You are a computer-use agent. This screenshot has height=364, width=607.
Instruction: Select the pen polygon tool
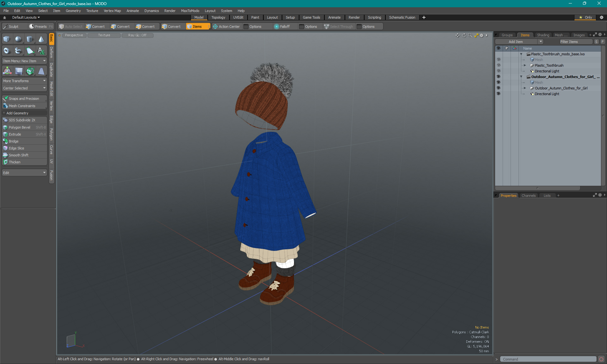(x=30, y=51)
